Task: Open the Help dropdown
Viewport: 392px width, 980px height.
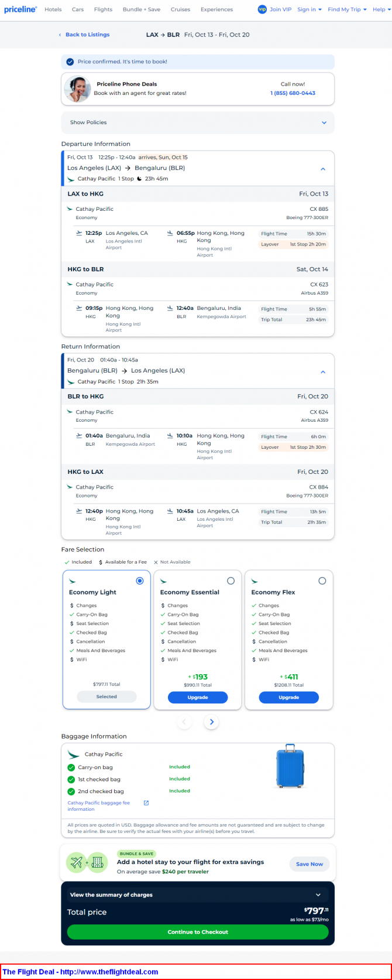Action: (382, 9)
